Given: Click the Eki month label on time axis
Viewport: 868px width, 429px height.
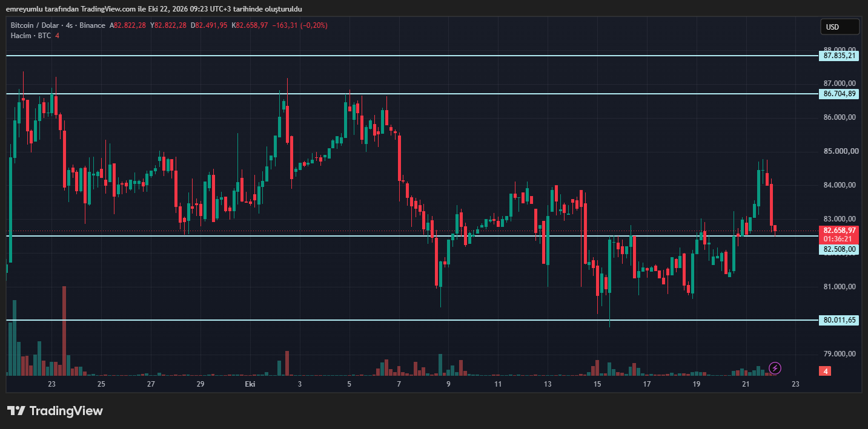Looking at the screenshot, I should pos(250,384).
